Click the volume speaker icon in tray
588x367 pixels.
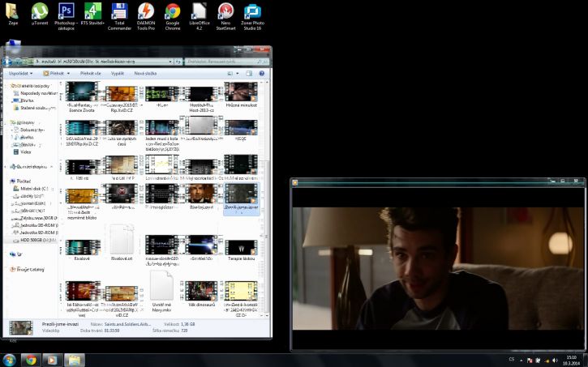pyautogui.click(x=555, y=361)
